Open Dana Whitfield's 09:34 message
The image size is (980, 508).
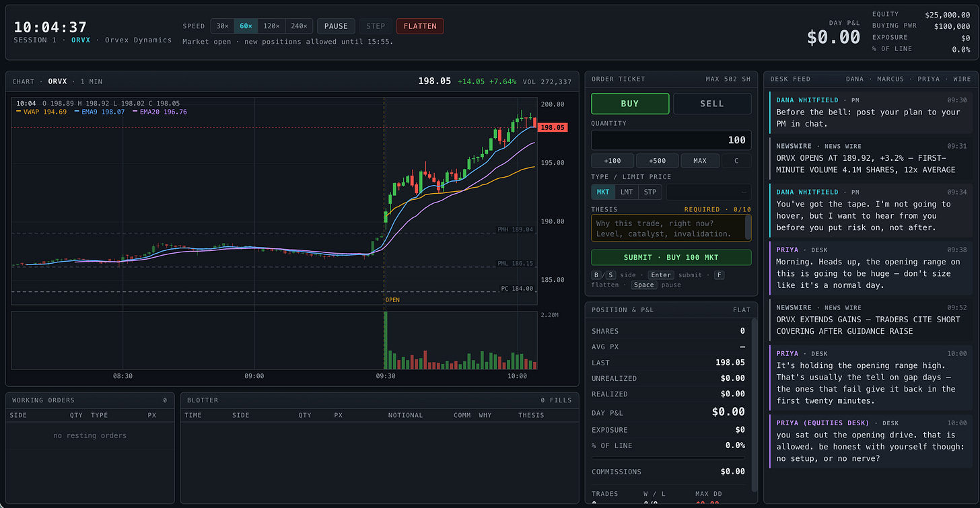pos(870,210)
